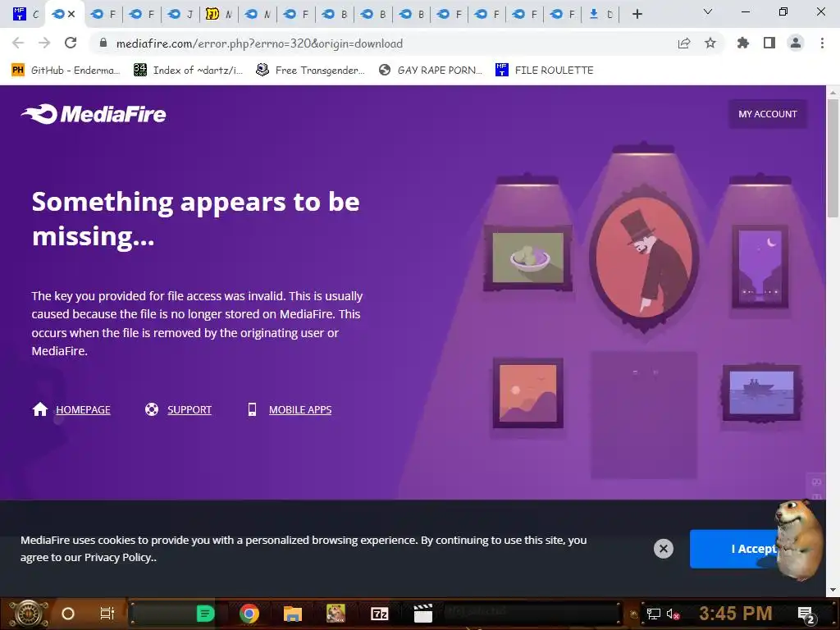
Task: Dismiss the cookie banner with the X
Action: (663, 549)
